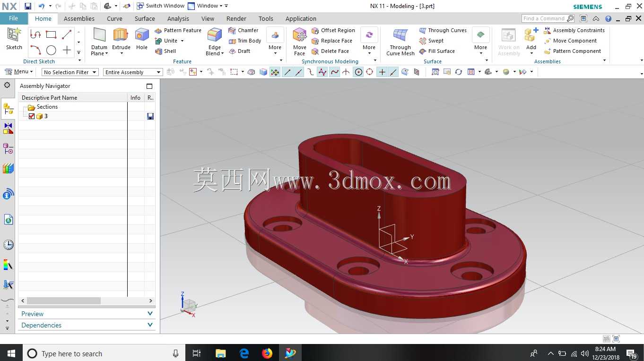Screen dimensions: 644x361
Task: Undo the last action
Action: coord(42,6)
